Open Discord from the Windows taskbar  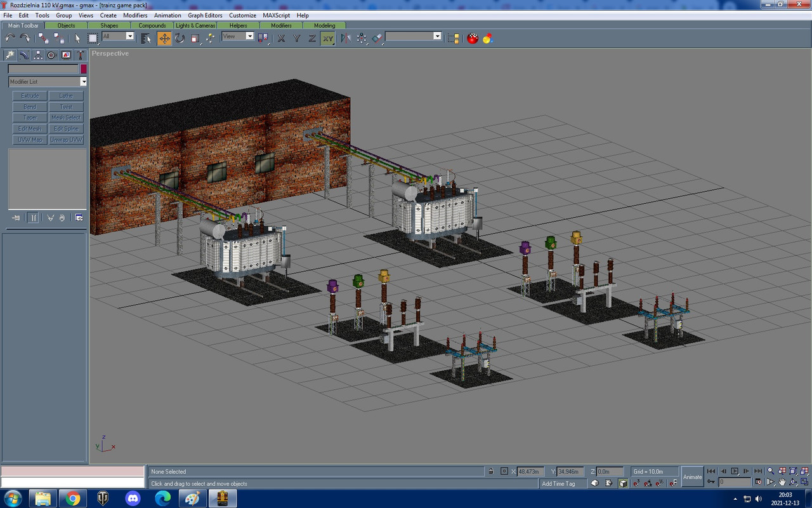click(x=133, y=498)
